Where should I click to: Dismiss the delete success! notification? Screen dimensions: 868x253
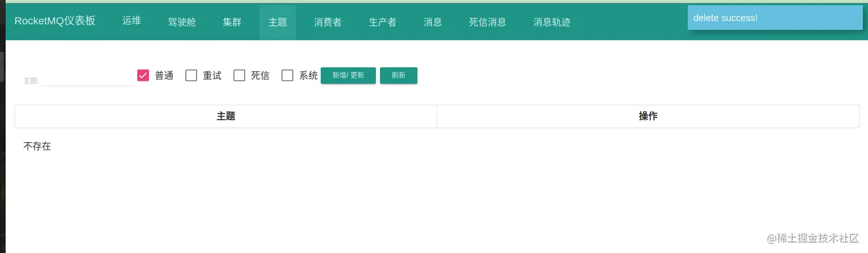[x=775, y=18]
